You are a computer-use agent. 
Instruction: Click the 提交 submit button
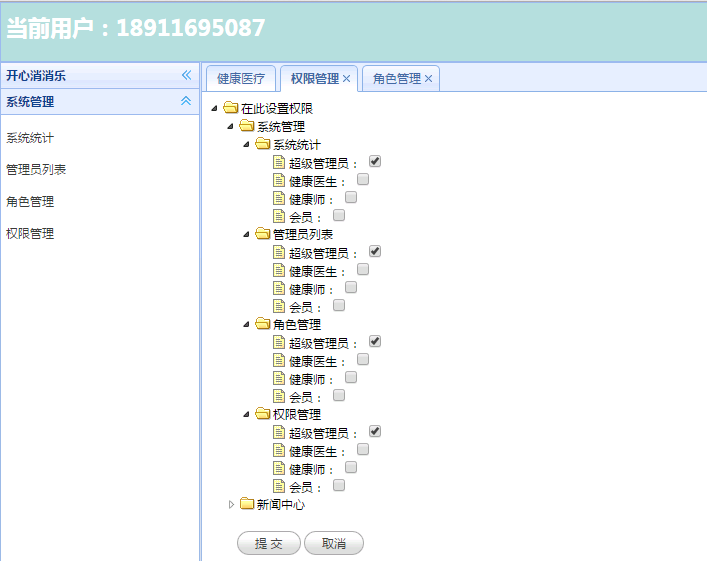[269, 543]
